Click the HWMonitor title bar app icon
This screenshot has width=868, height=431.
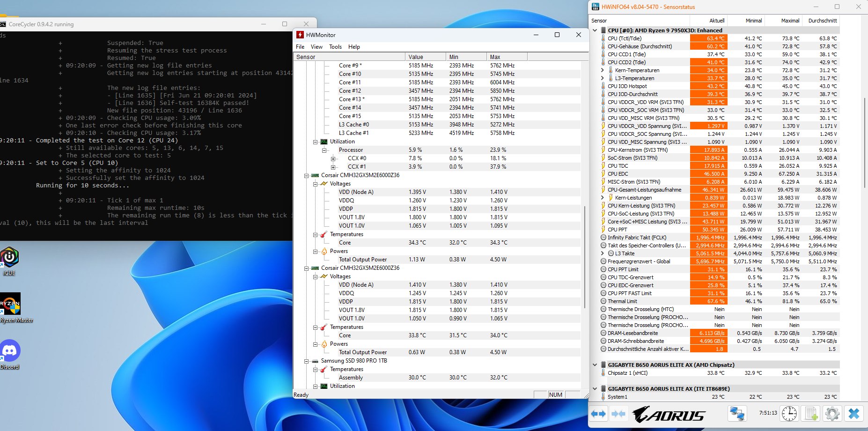pyautogui.click(x=300, y=35)
